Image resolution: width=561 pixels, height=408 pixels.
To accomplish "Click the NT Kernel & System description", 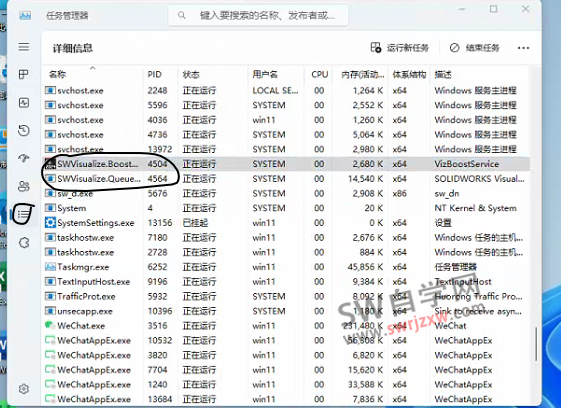I will (x=475, y=208).
